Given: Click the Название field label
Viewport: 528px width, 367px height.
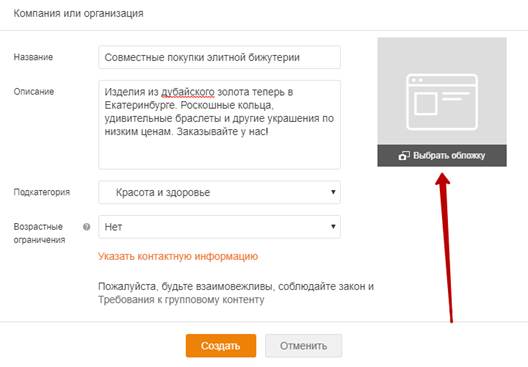Looking at the screenshot, I should [x=33, y=57].
